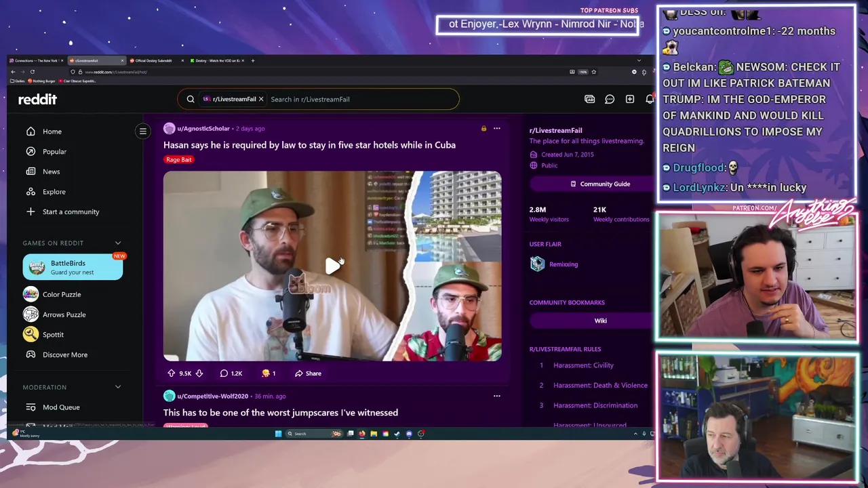
Task: Open the worst jumpscares post
Action: click(x=281, y=413)
